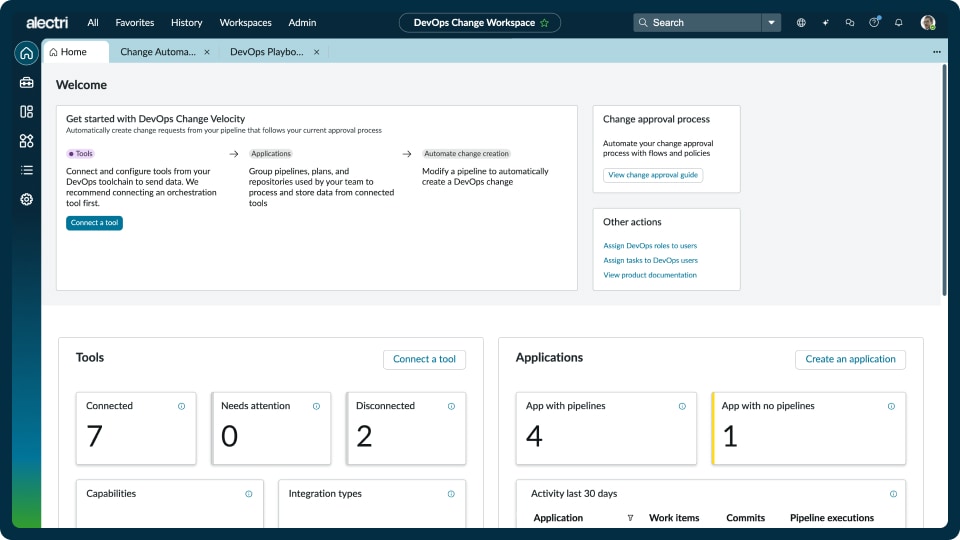Image resolution: width=960 pixels, height=540 pixels.
Task: Show info for Disconnected card
Action: (x=451, y=406)
